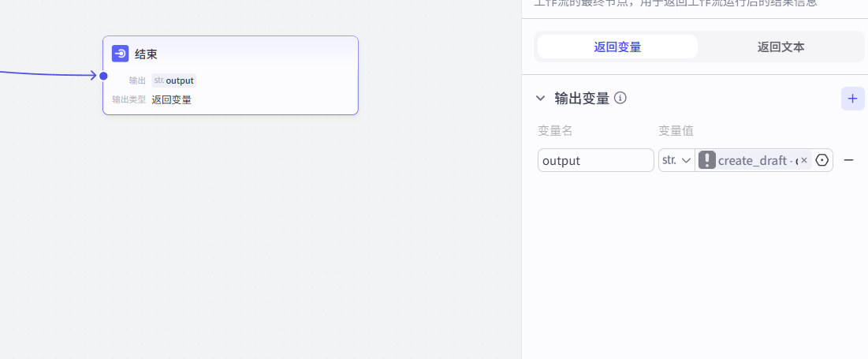Click the 结束 node's input connection dot
The height and width of the screenshot is (359, 868).
click(103, 76)
